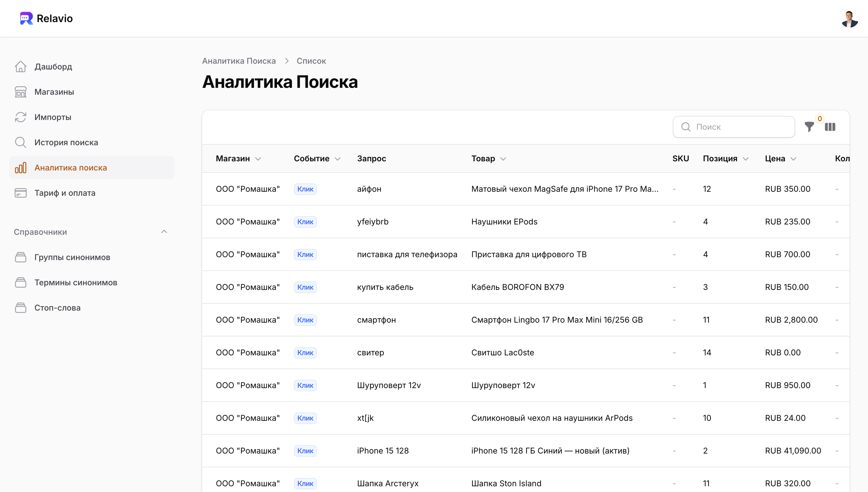Open the user profile avatar
The height and width of the screenshot is (492, 868).
(x=849, y=19)
